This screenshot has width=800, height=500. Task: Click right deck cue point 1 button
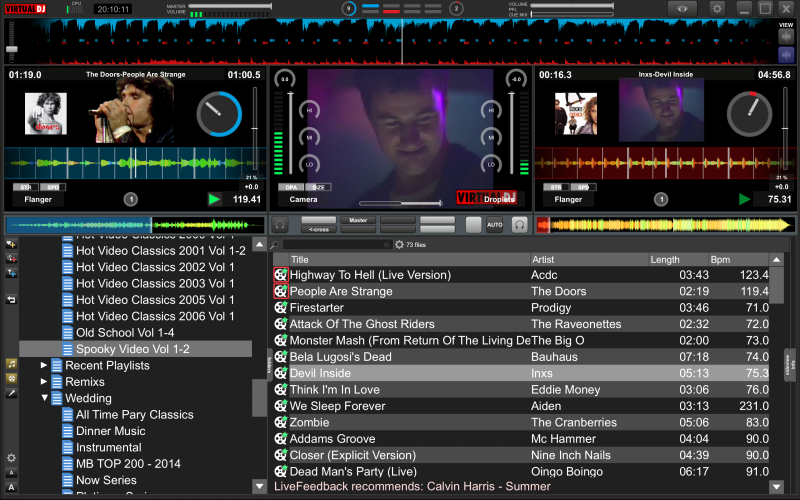pyautogui.click(x=661, y=199)
